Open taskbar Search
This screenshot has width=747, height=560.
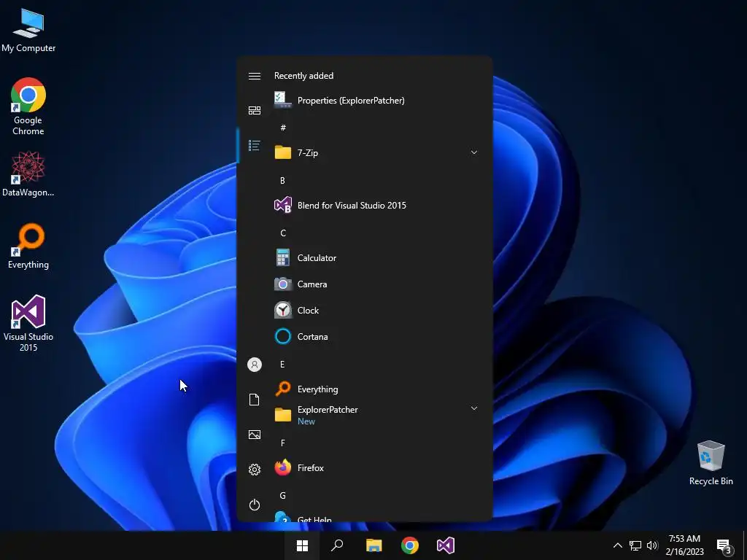click(337, 545)
